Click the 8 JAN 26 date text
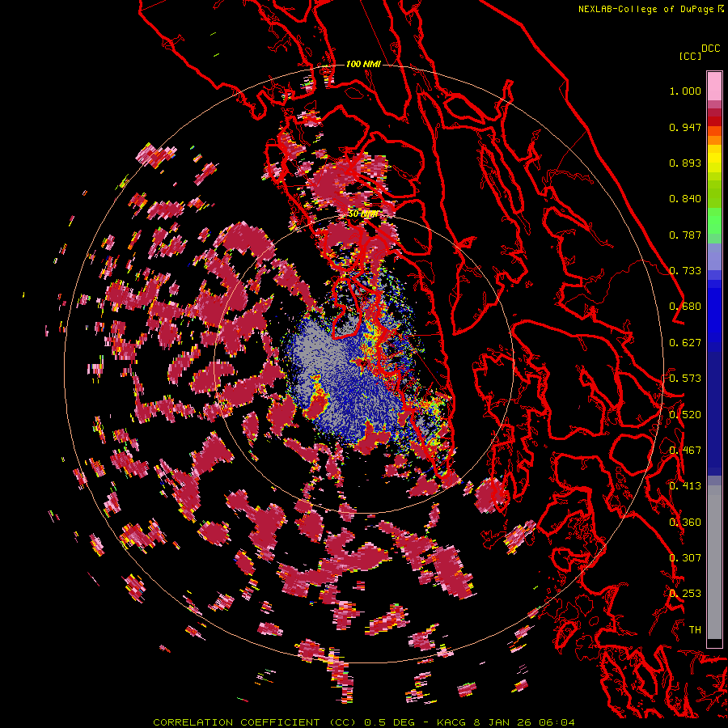Screen dimensions: 728x728 point(504,722)
